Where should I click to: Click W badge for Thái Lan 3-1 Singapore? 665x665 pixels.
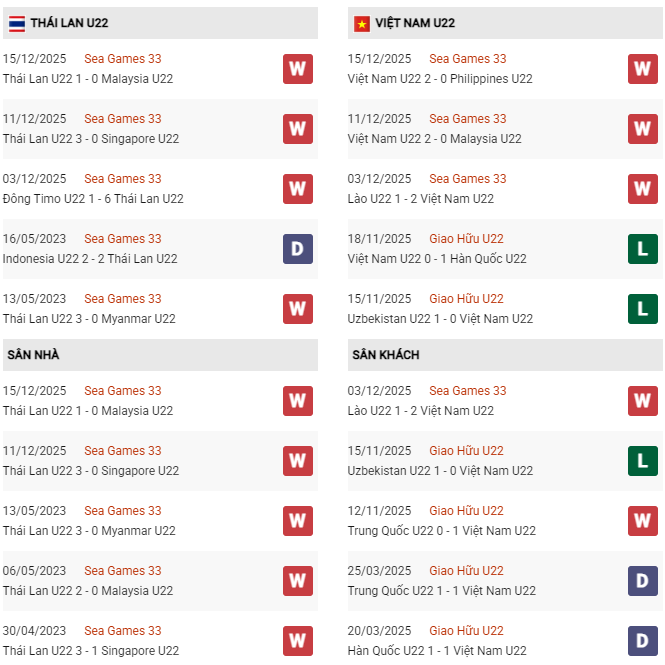click(x=297, y=641)
